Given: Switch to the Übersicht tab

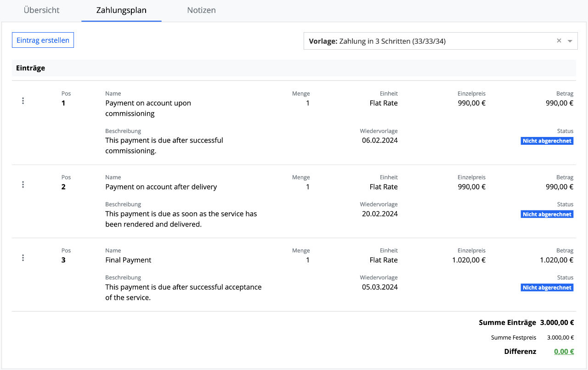Looking at the screenshot, I should coord(41,10).
